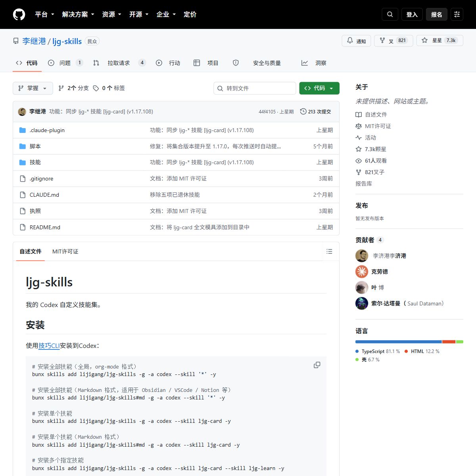Open the 2个分支 link

[74, 88]
